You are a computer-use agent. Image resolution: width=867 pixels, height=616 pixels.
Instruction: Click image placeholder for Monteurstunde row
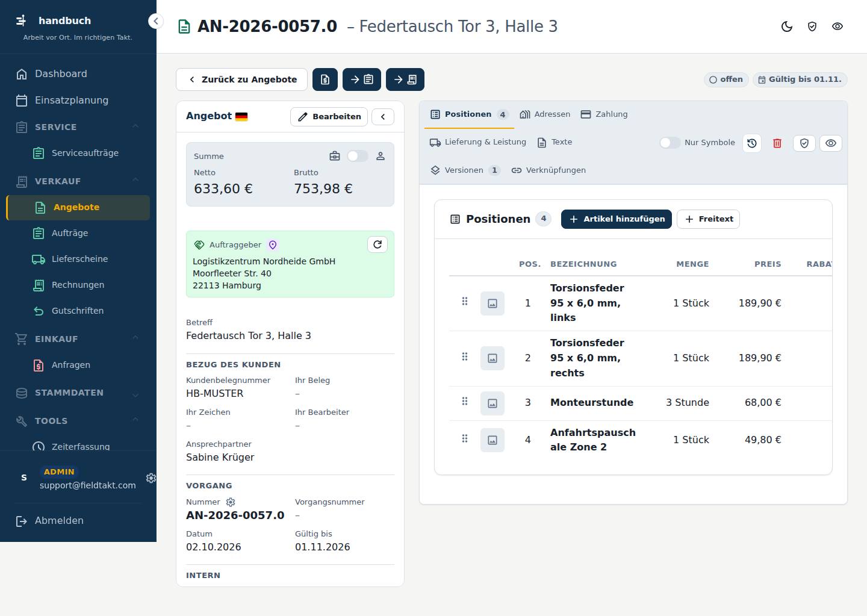coord(493,403)
